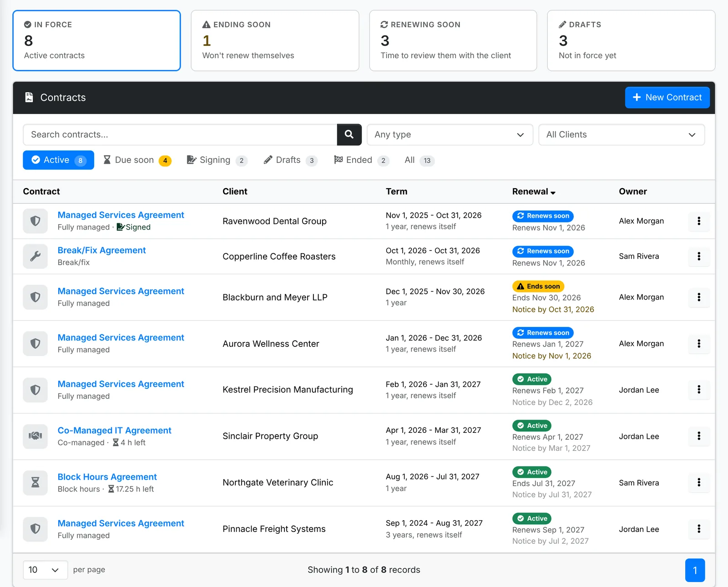Screen dimensions: 728x587
Task: Open kebab menu for Copperline Coffee Roasters
Action: coord(699,256)
